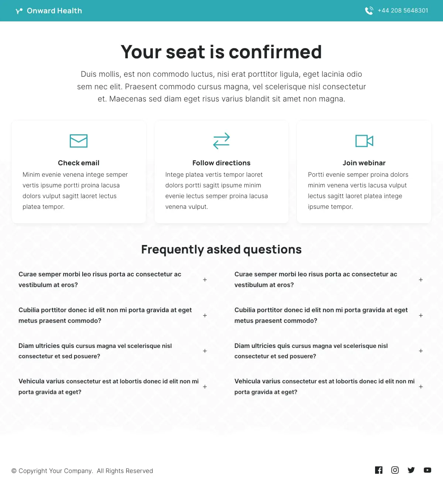Expand right "Diam ultricies quis" question plus
The height and width of the screenshot is (504, 443).
point(421,351)
